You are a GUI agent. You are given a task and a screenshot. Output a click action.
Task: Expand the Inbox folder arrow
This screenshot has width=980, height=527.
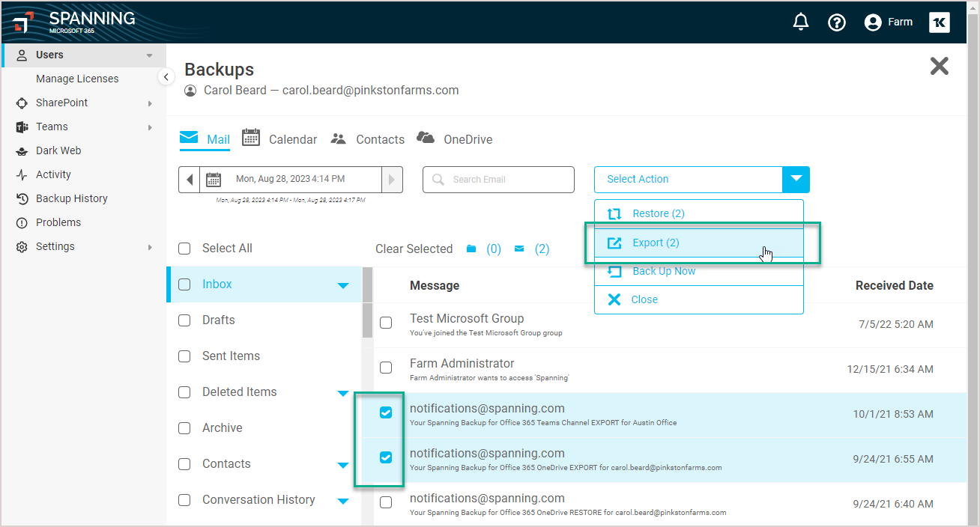tap(343, 285)
